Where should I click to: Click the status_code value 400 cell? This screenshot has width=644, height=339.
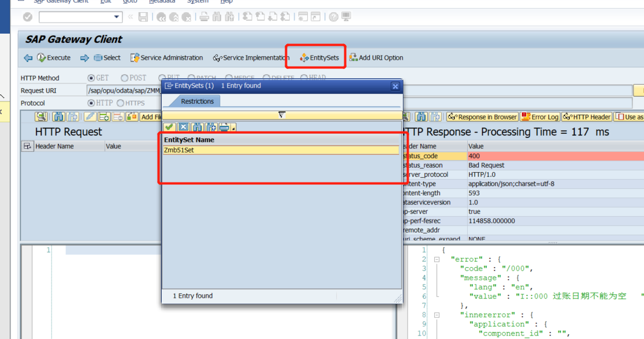(x=556, y=156)
